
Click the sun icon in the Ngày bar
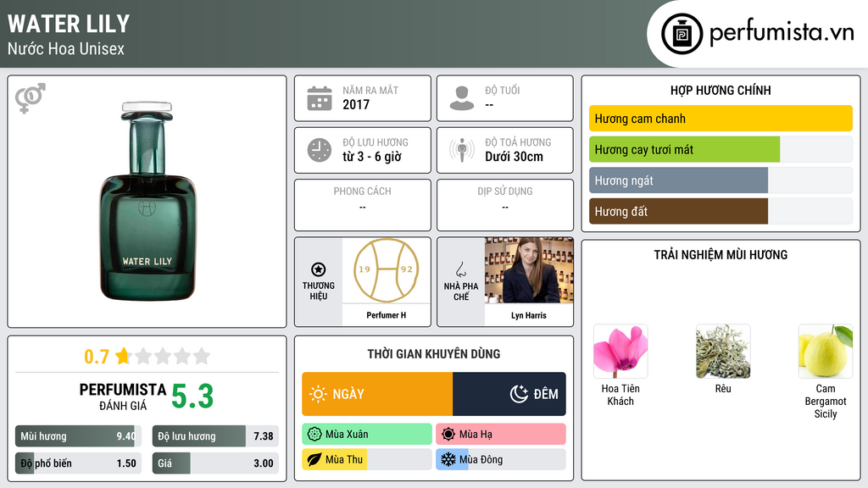tap(318, 394)
